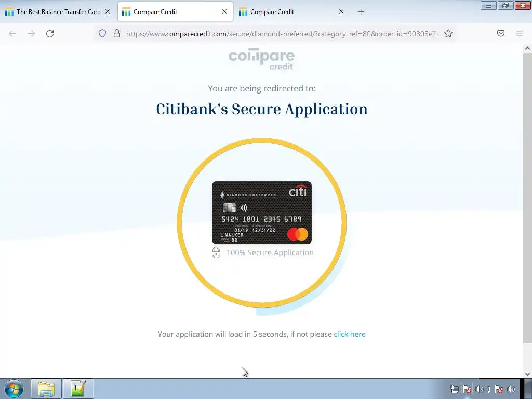Select the middle Compare Credit tab

(175, 12)
